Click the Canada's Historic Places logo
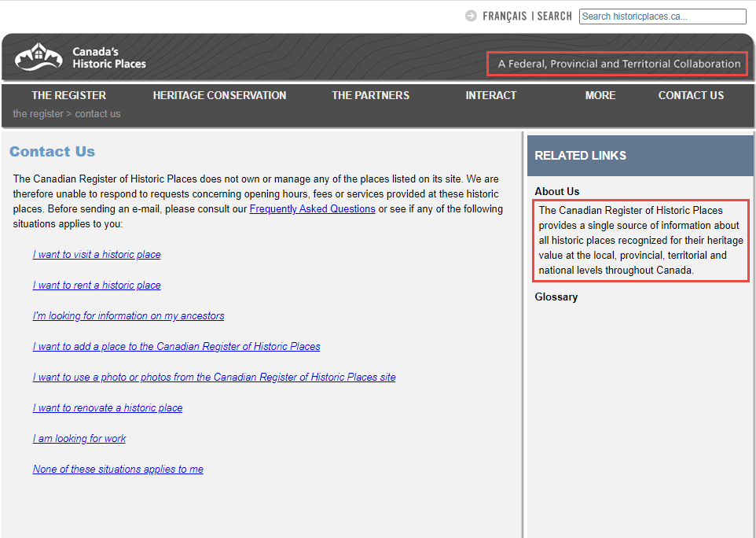Image resolution: width=756 pixels, height=538 pixels. pyautogui.click(x=80, y=57)
